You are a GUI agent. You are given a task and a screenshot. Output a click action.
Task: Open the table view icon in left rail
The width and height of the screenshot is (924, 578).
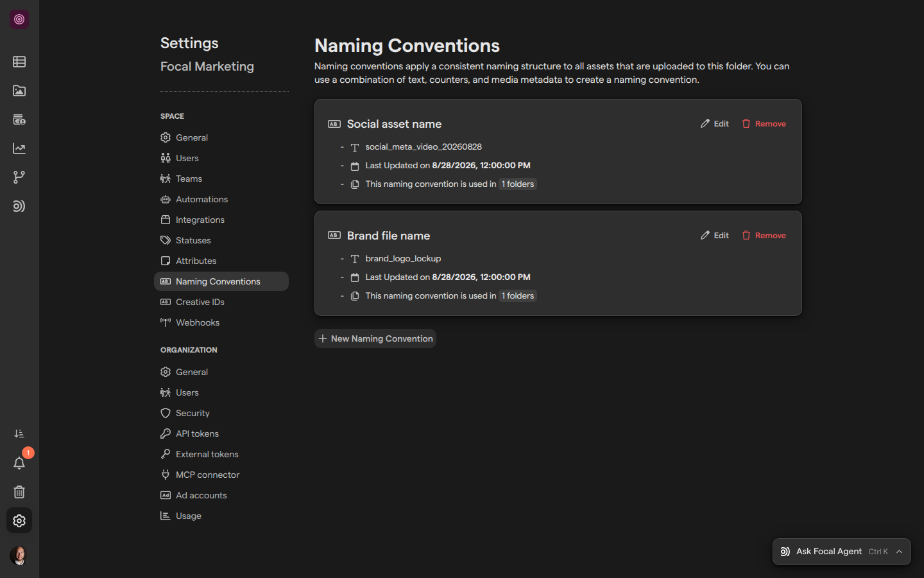[19, 62]
